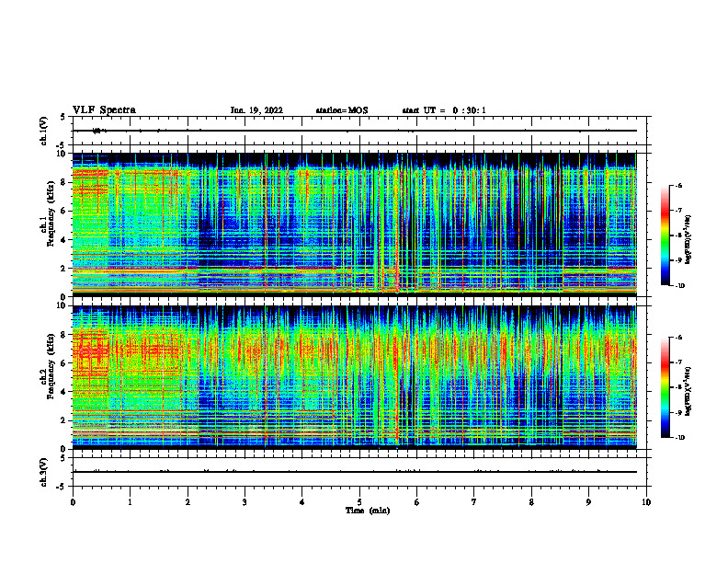
Task: Click ch.2 frequency axis tick '4'
Action: coord(63,392)
